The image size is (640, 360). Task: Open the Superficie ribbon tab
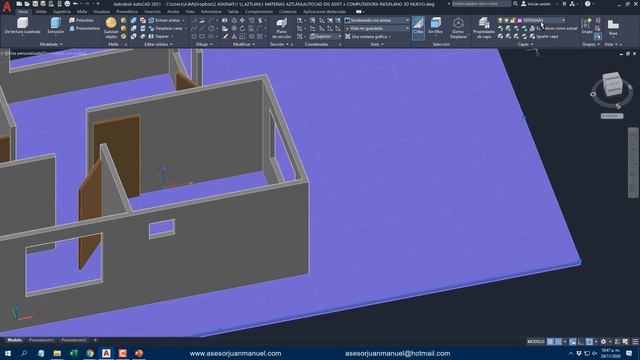point(62,12)
